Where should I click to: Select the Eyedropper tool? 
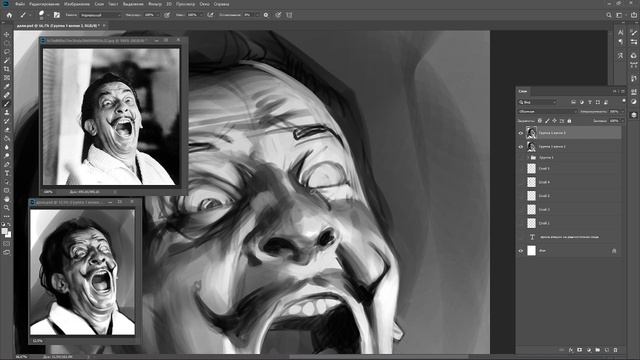pyautogui.click(x=7, y=86)
